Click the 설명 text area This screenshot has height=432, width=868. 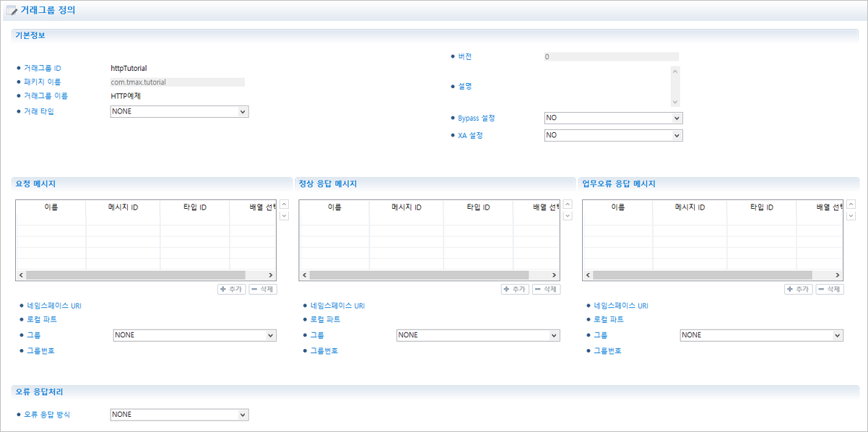pyautogui.click(x=607, y=87)
